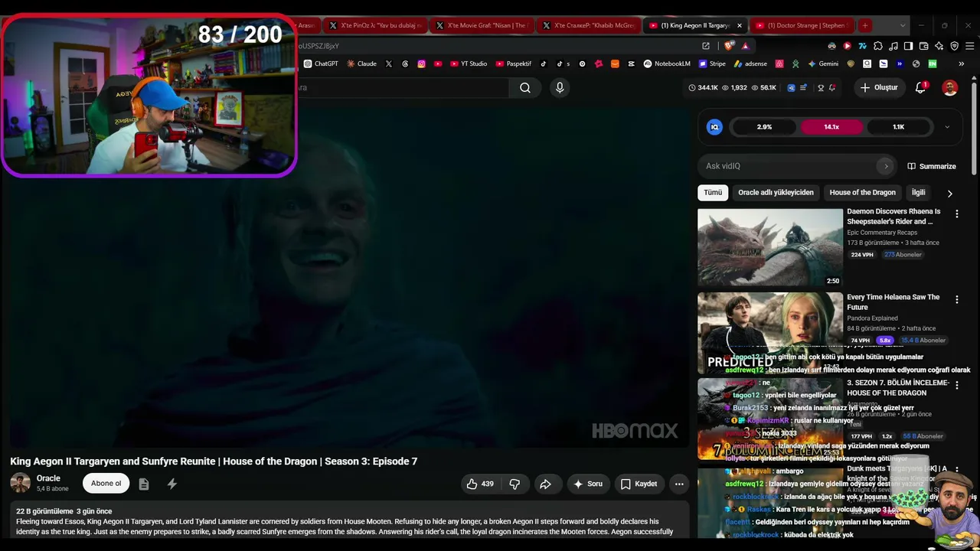This screenshot has width=980, height=551.
Task: Dislike the King Aegon video
Action: [x=514, y=484]
